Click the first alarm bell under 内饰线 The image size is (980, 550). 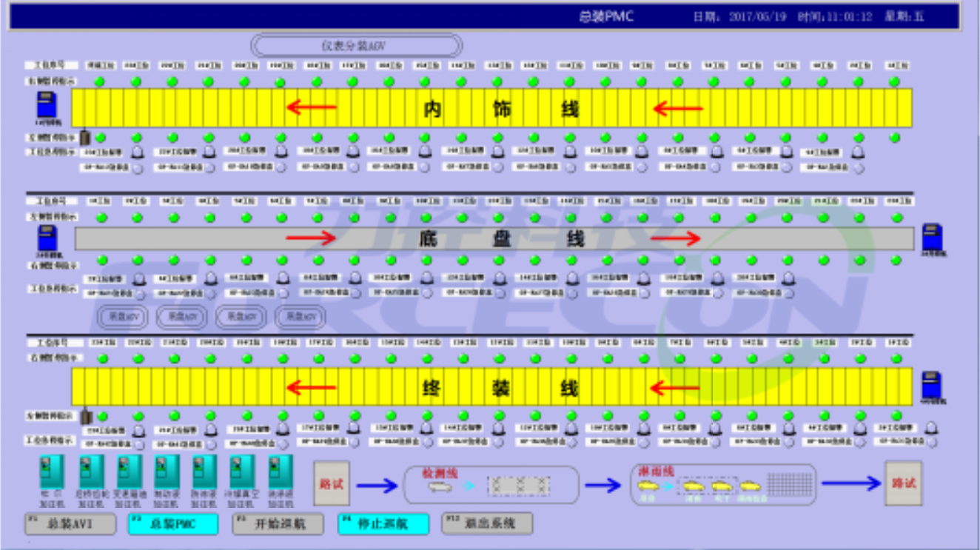click(x=138, y=152)
